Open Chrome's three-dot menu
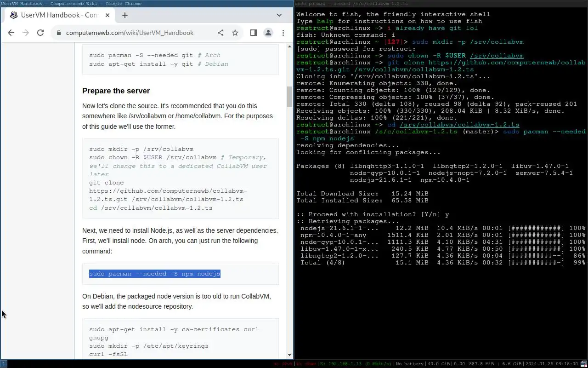This screenshot has height=368, width=588. 283,33
